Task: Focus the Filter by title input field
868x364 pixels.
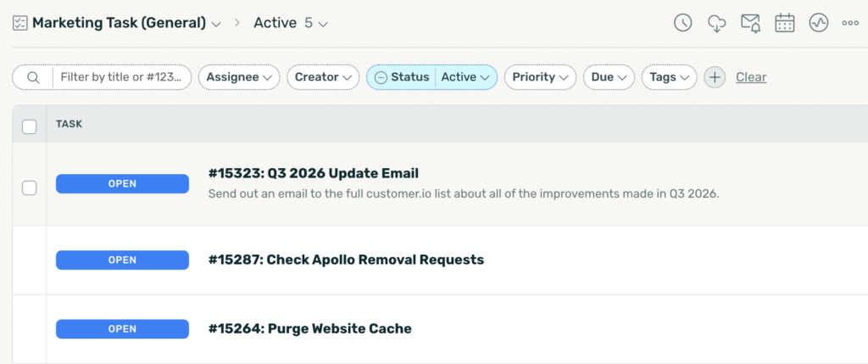Action: click(x=120, y=77)
